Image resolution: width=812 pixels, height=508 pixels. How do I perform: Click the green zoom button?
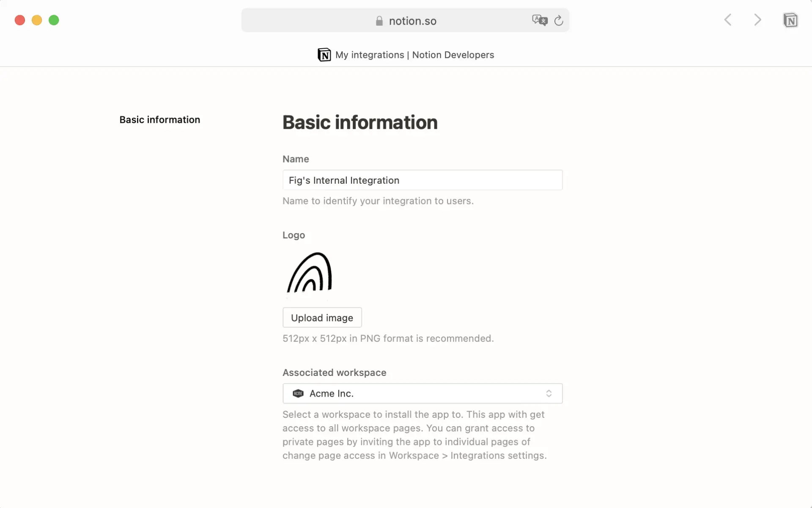54,20
